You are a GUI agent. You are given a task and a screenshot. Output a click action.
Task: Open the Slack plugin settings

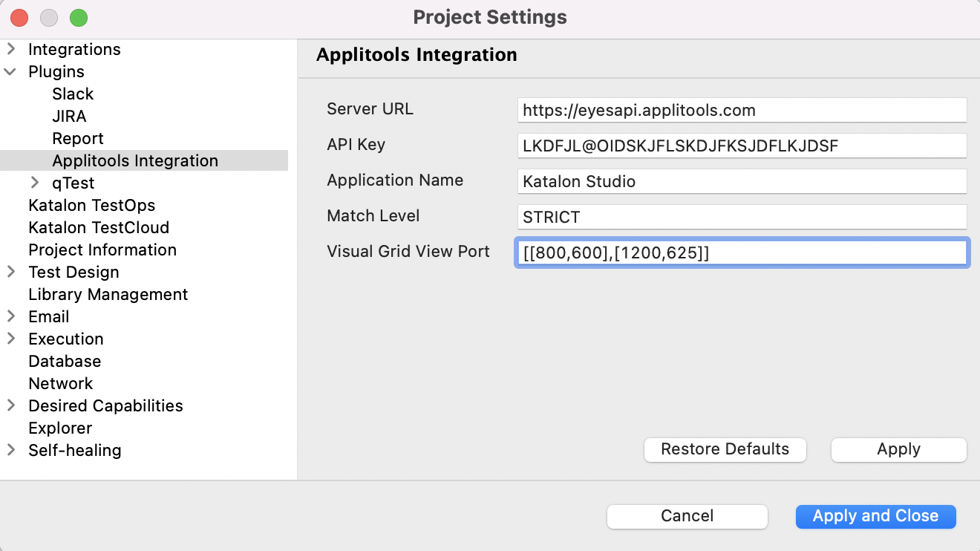pos(72,94)
